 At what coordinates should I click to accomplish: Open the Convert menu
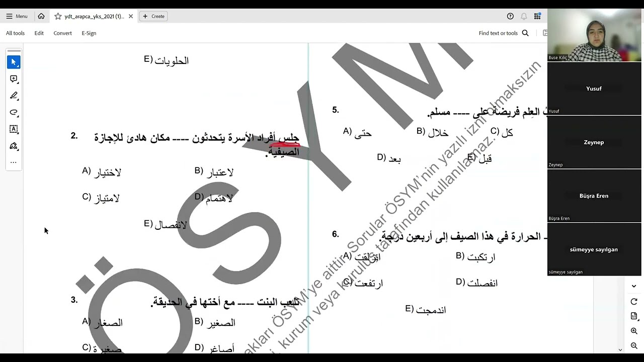[63, 33]
